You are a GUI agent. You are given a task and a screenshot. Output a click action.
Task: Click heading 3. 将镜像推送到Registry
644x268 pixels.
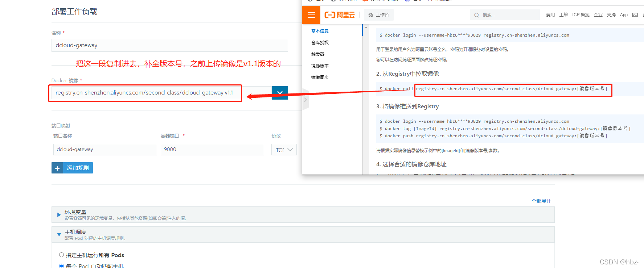tap(407, 106)
